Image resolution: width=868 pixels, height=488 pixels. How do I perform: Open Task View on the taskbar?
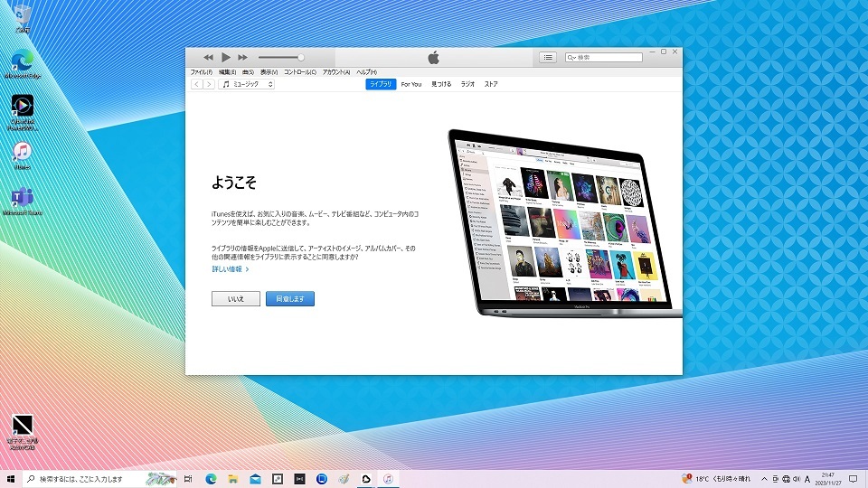pyautogui.click(x=188, y=479)
